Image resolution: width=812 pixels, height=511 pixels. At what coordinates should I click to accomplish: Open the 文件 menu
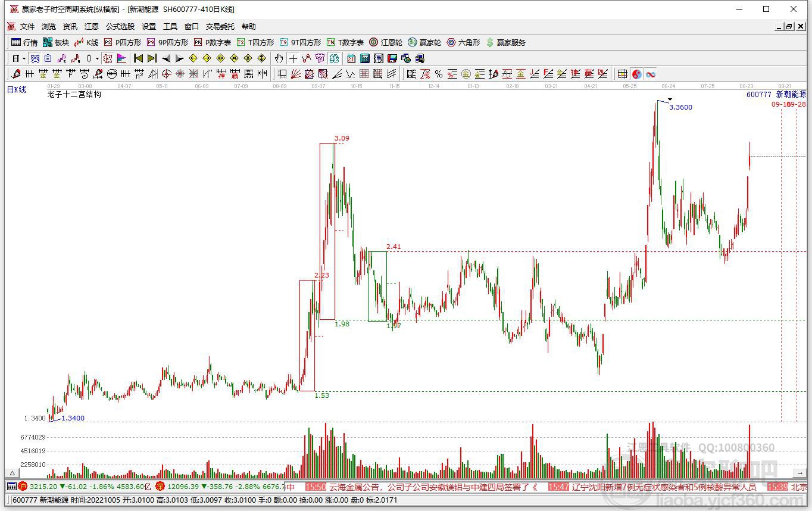[x=27, y=26]
